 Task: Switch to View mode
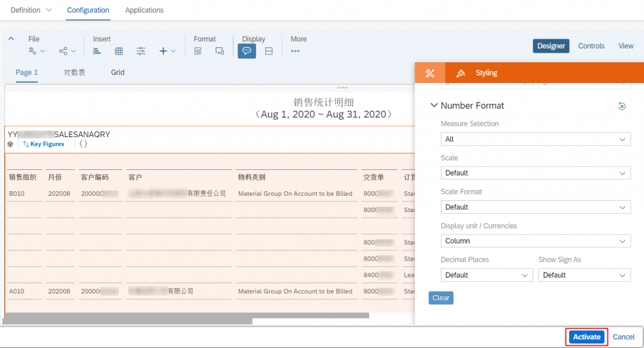(626, 46)
